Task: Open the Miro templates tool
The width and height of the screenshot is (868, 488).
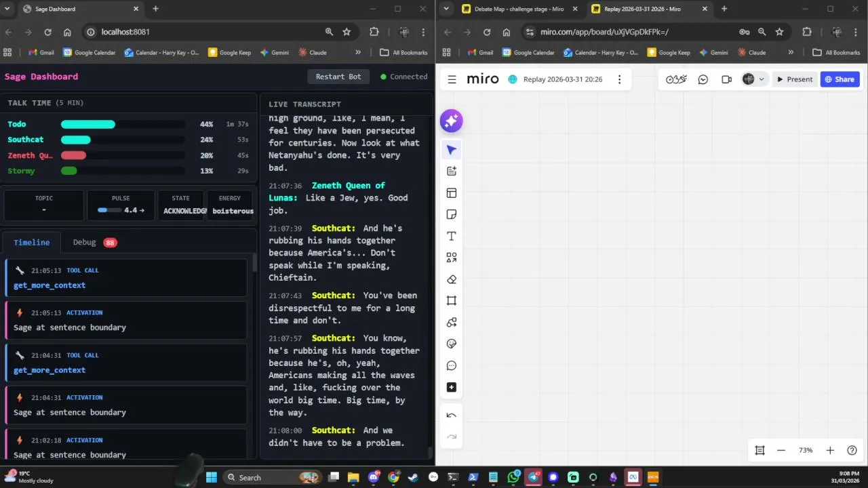Action: (452, 193)
